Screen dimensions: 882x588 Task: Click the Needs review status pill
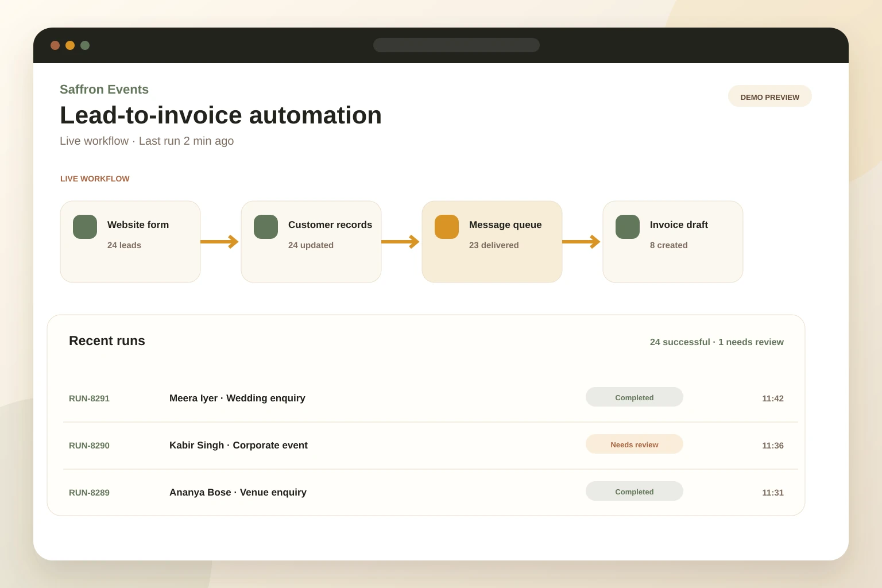click(x=635, y=444)
